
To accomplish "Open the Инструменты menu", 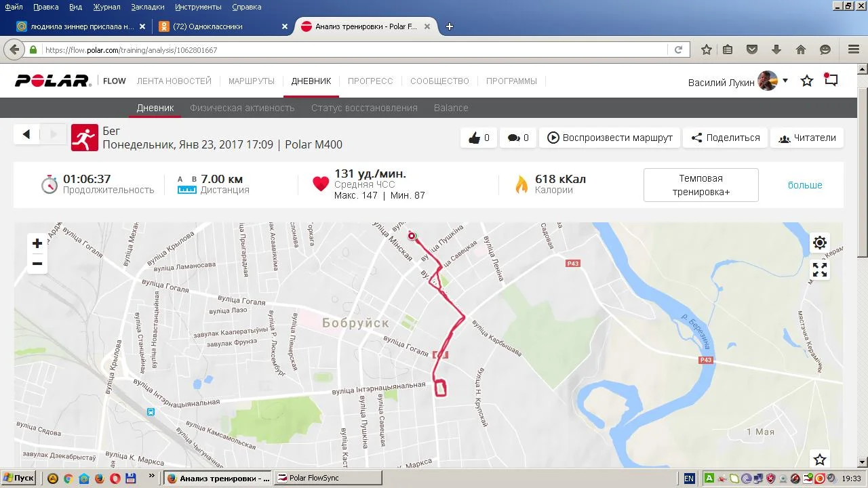I will [198, 7].
